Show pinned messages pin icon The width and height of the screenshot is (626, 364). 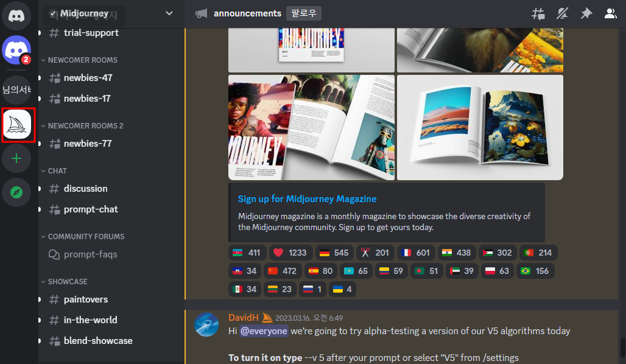[x=586, y=13]
